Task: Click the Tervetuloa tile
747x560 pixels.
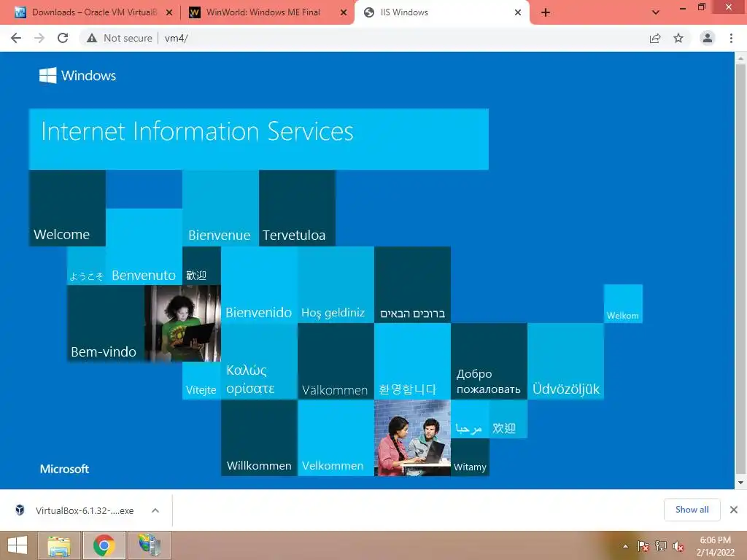Action: 298,208
